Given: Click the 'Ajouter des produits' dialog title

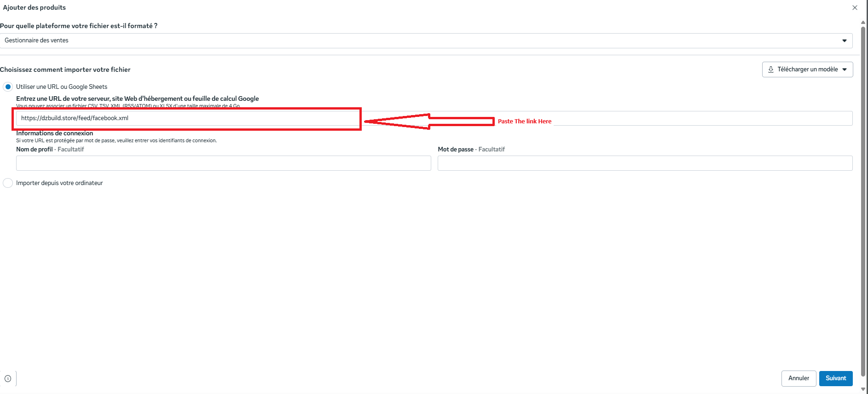Looking at the screenshot, I should tap(35, 8).
